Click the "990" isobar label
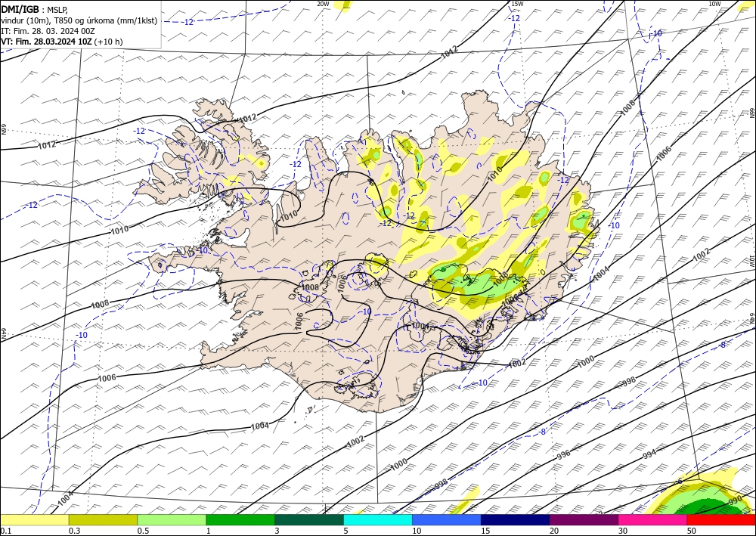Screen dimensions: 756x536 [736, 500]
